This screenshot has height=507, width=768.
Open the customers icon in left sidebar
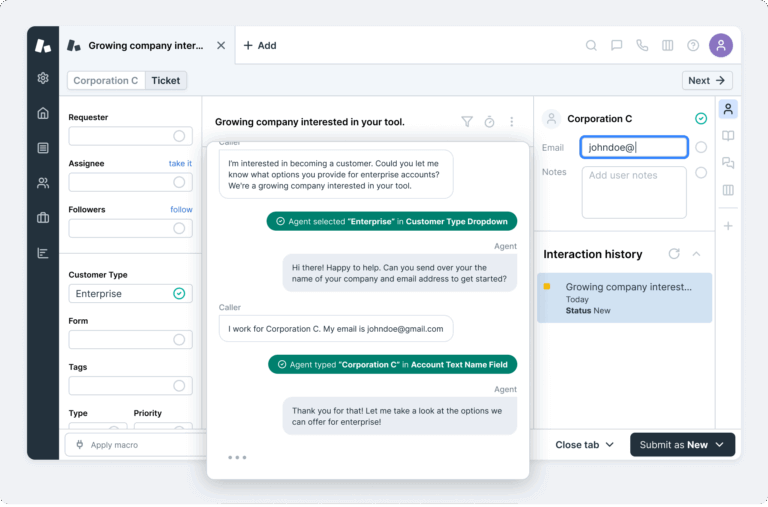point(43,183)
